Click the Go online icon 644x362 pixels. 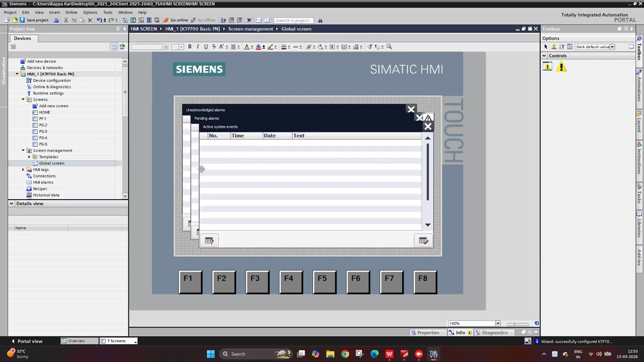(x=166, y=20)
